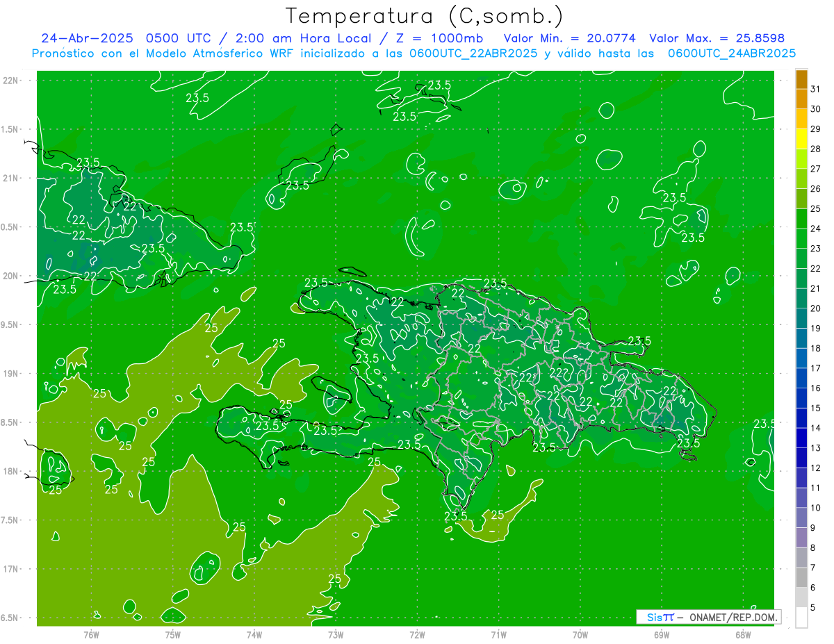Click 'Valor Max. = 25.8598' text

(717, 38)
